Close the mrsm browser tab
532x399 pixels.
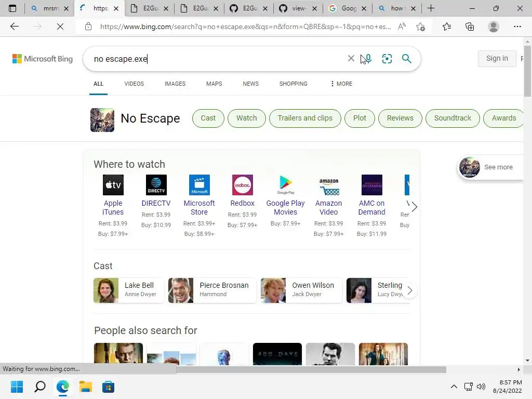click(x=66, y=8)
